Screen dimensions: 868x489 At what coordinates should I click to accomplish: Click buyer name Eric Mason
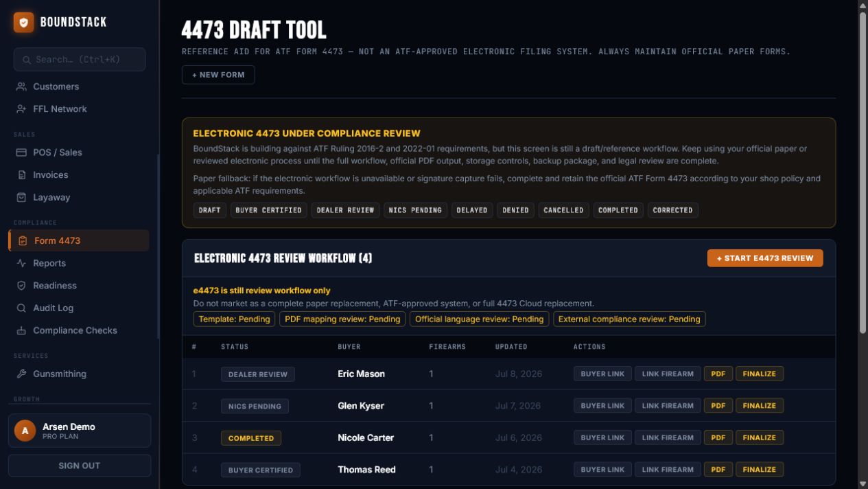(361, 374)
